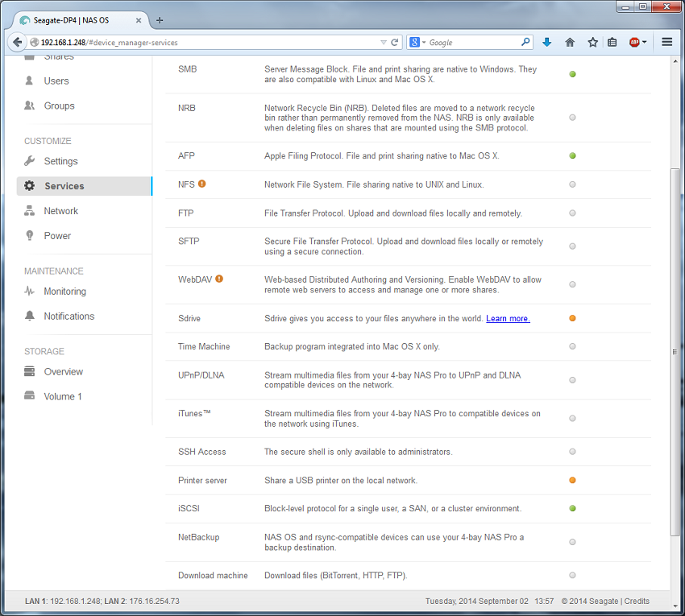685x616 pixels.
Task: Toggle the UPnP/DLNA status dot
Action: pyautogui.click(x=572, y=380)
